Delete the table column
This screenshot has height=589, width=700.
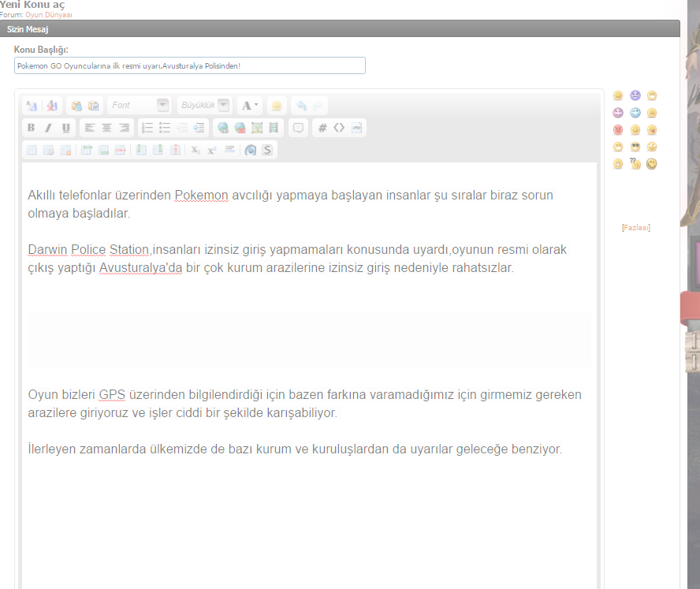(175, 150)
